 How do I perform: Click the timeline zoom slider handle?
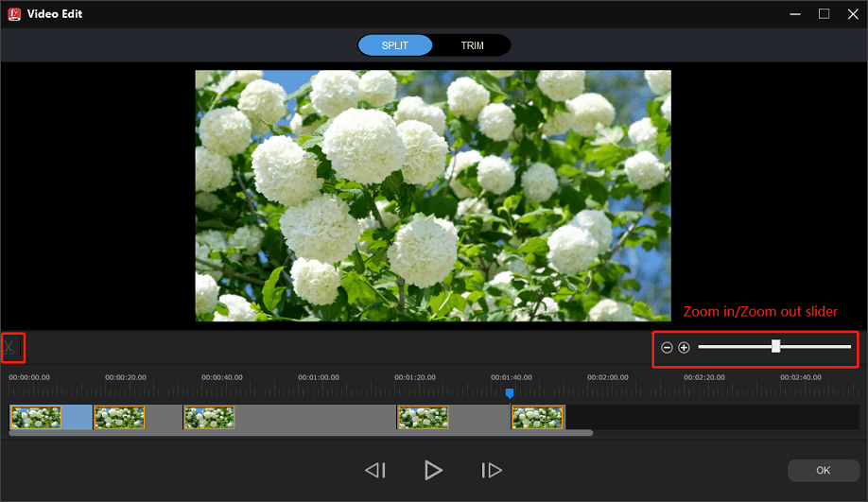pos(775,346)
